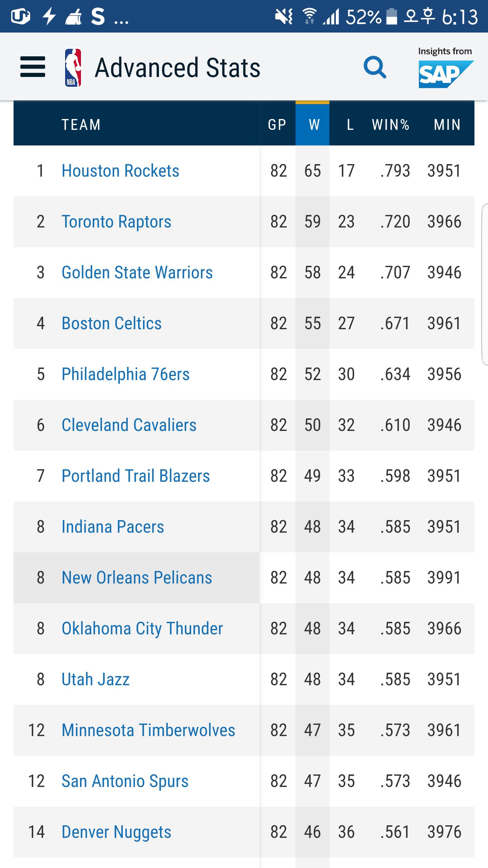The width and height of the screenshot is (488, 868).
Task: Open the search magnifier icon
Action: (x=375, y=67)
